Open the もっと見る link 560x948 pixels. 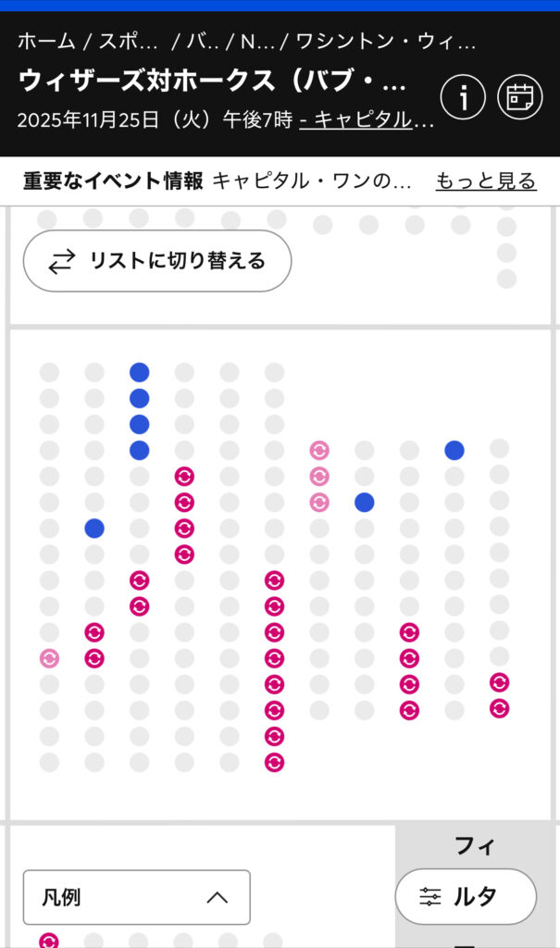pyautogui.click(x=486, y=181)
